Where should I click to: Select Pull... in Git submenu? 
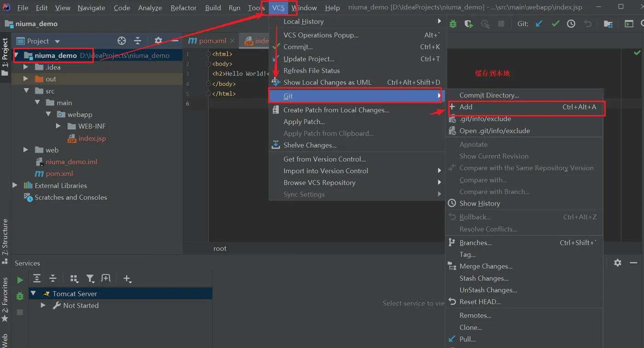(525, 339)
